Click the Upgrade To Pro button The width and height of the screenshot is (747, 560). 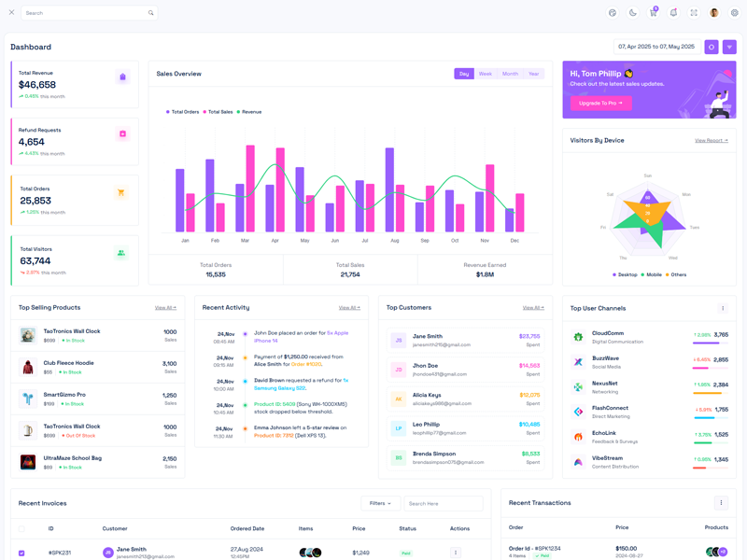coord(600,103)
